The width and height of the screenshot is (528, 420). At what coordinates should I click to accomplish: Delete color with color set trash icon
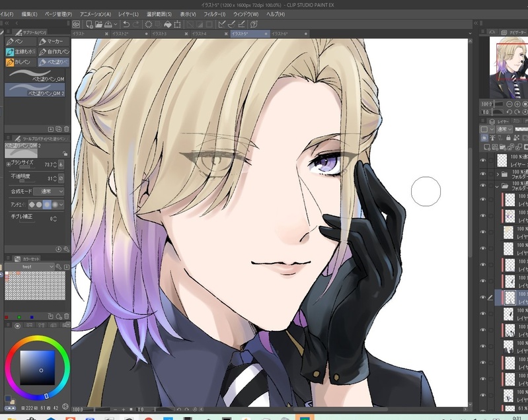tap(66, 316)
